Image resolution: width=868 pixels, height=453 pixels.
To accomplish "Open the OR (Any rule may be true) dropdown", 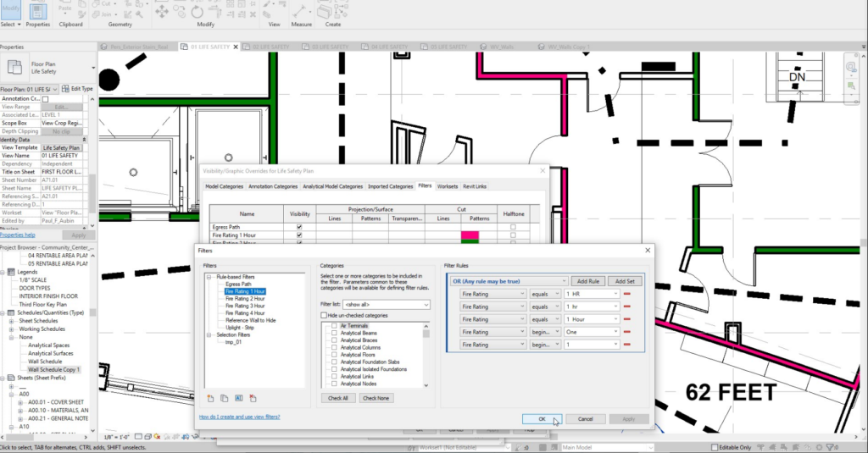I will click(509, 281).
